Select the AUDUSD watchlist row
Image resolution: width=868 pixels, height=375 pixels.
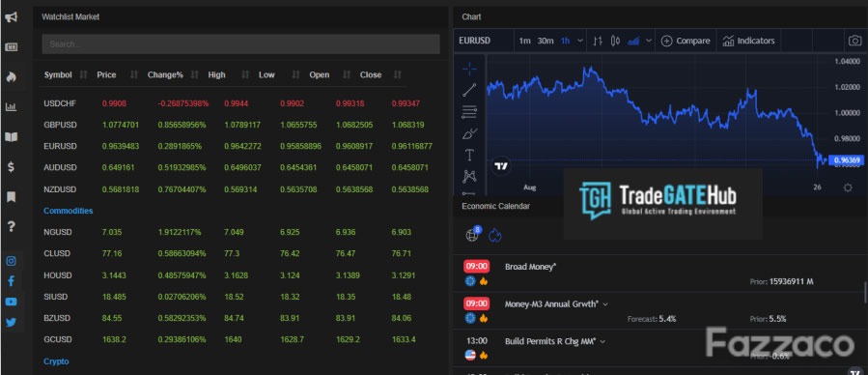(x=238, y=167)
